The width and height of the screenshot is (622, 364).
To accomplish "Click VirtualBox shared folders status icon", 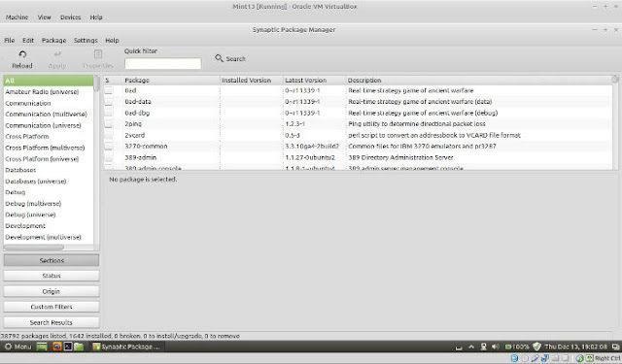I will point(555,358).
